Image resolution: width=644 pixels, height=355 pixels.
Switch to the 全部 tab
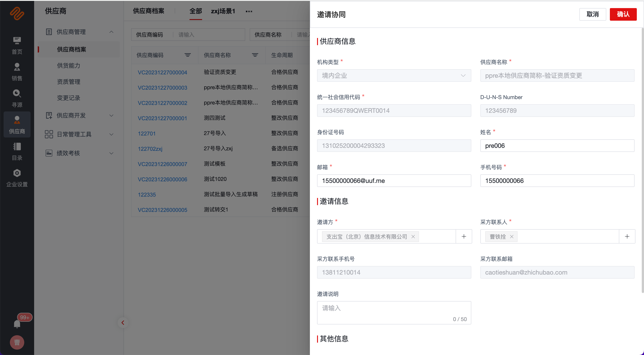click(x=196, y=11)
